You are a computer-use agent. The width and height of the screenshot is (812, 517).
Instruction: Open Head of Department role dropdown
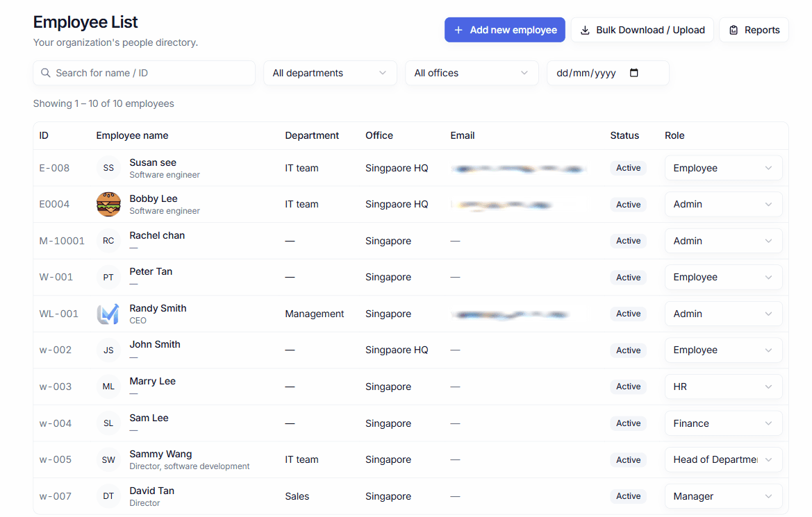tap(723, 459)
